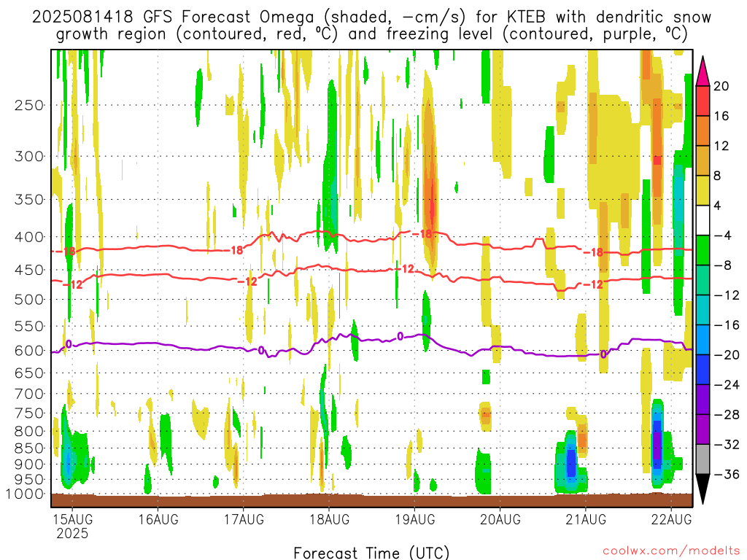Click the red -18 contour label near 19AUG
Viewport: 747px width, 560px height.
click(x=422, y=234)
